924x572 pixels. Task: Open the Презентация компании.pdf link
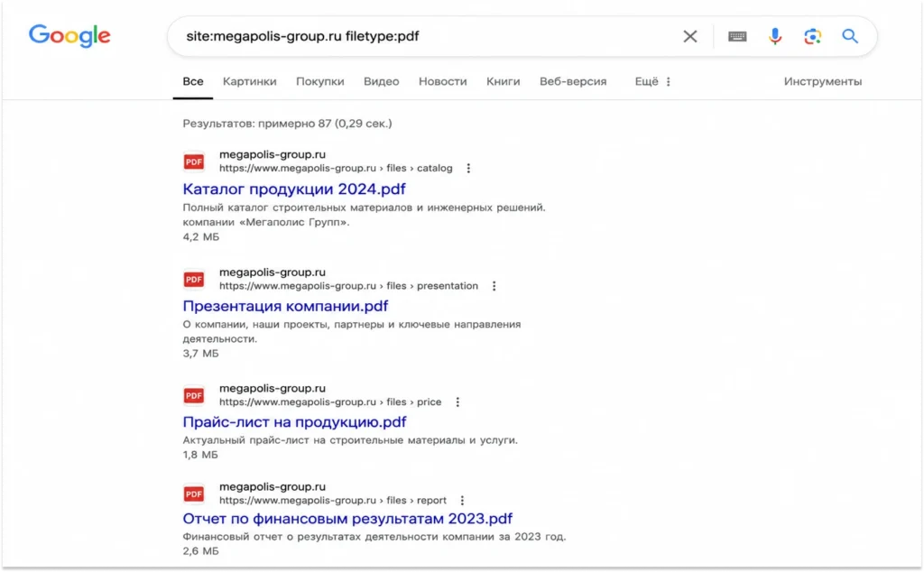(x=285, y=307)
